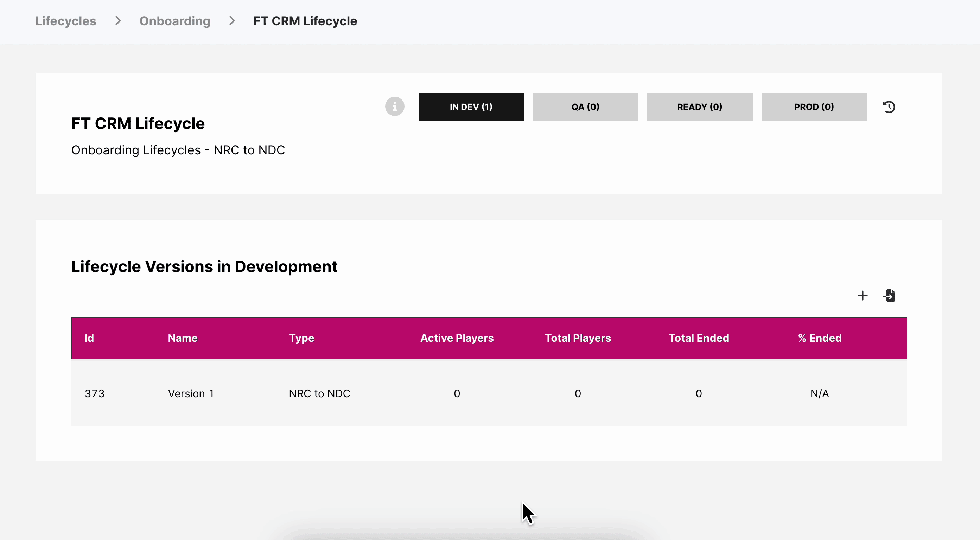
Task: Click the Type column header
Action: [x=301, y=338]
